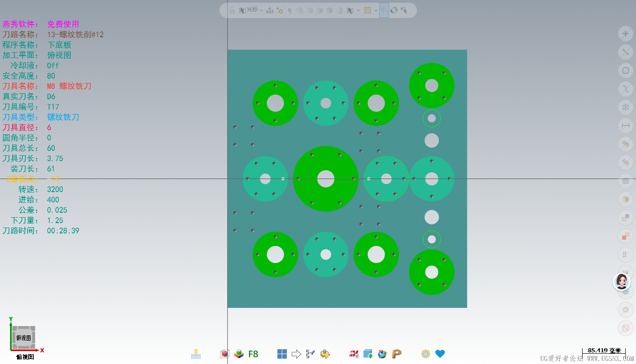The width and height of the screenshot is (636, 364).
Task: Toggle the highlighted circles filter button
Action: (384, 10)
